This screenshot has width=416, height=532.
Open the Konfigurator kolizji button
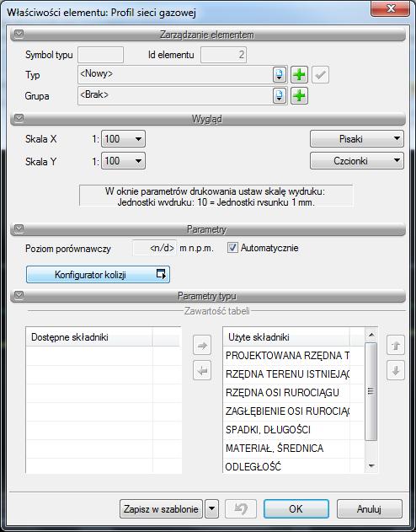pos(98,275)
